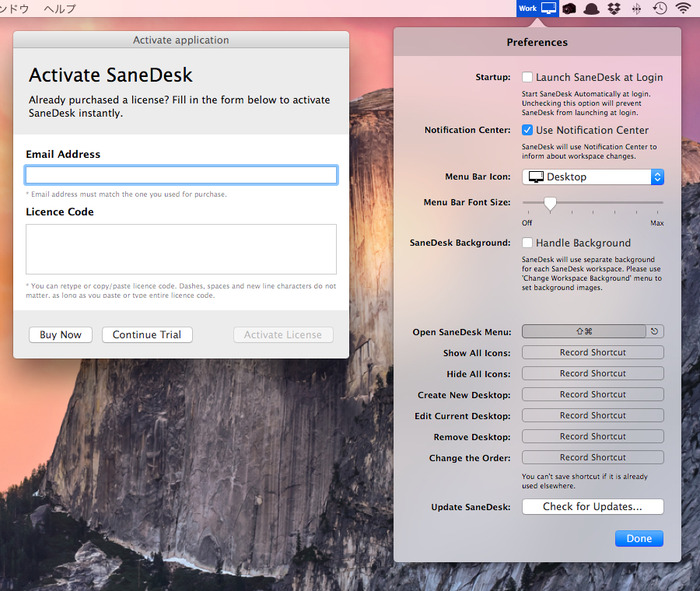Image resolution: width=700 pixels, height=591 pixels.
Task: Adjust the Menu Bar Font Size slider
Action: [550, 204]
